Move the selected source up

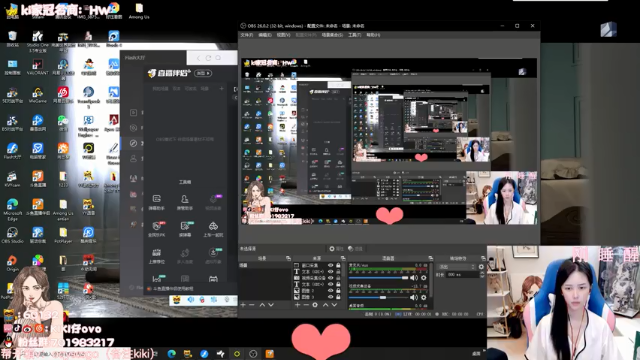[x=325, y=305]
